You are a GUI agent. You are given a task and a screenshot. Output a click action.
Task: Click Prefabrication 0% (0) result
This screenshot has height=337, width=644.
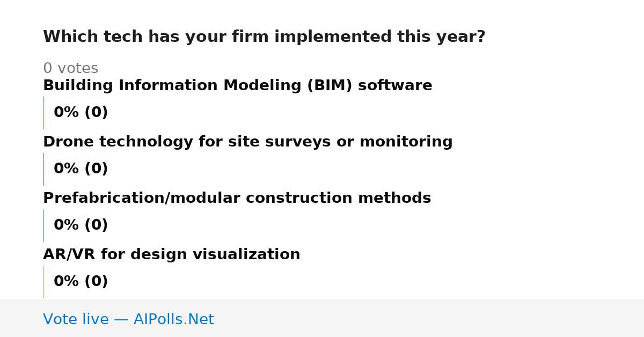[81, 225]
